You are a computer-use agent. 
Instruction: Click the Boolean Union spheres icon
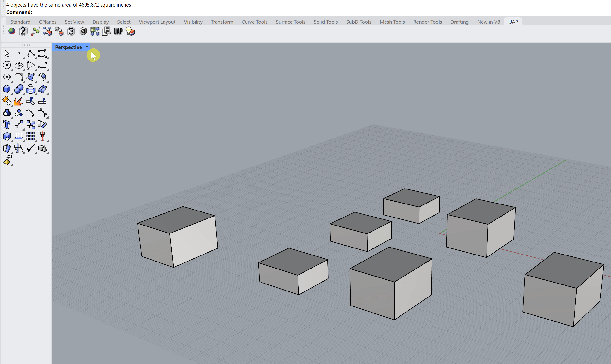[19, 89]
